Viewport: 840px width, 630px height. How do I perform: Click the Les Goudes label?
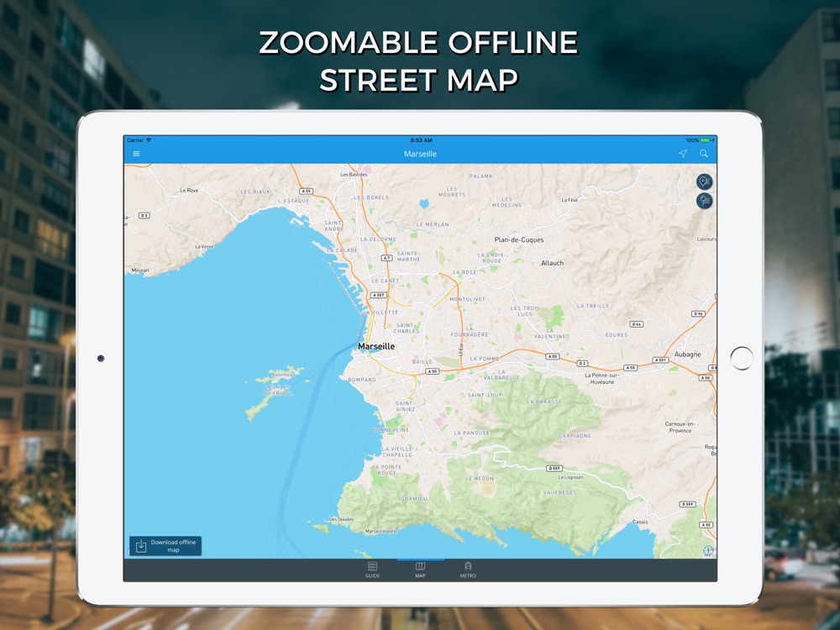(x=341, y=519)
